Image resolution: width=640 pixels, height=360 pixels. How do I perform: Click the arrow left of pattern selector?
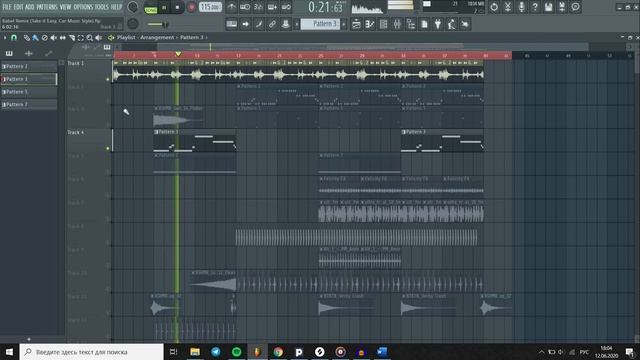click(297, 24)
